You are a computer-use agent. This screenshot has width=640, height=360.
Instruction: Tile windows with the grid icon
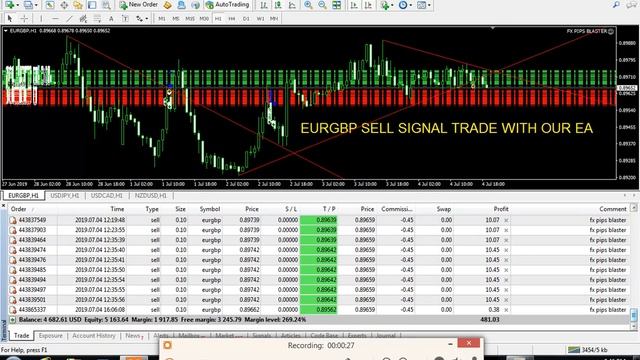[x=336, y=5]
